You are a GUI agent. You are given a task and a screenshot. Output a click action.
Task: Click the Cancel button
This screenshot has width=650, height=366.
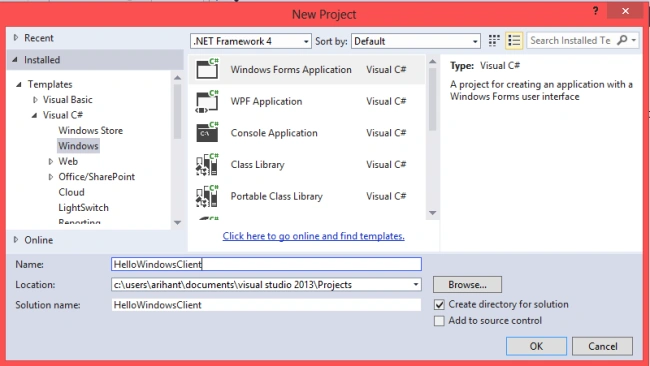tap(602, 346)
